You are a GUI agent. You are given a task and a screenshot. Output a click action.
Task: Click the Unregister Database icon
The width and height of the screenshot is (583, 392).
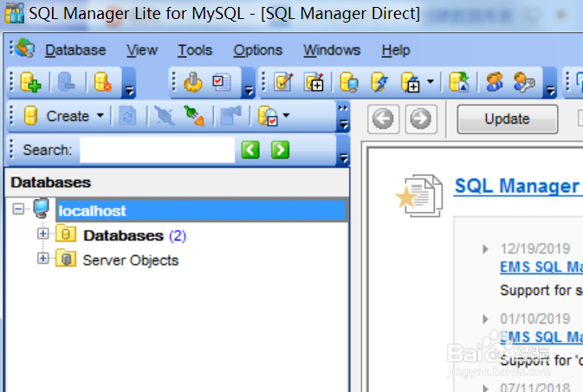pos(67,81)
